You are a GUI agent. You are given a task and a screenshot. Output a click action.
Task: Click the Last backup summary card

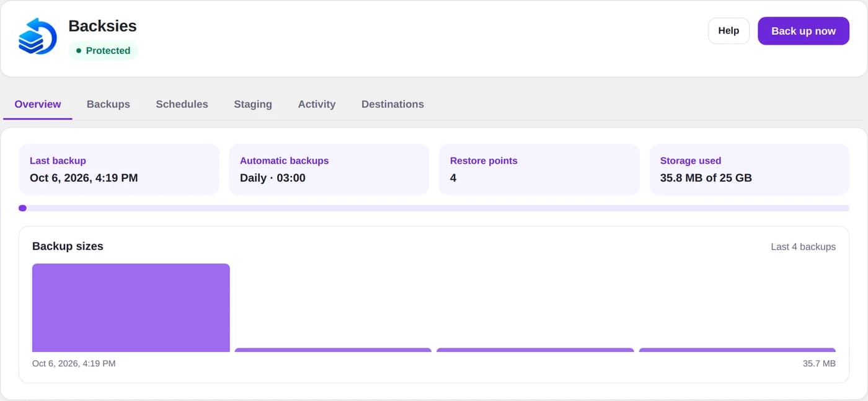[x=118, y=169]
